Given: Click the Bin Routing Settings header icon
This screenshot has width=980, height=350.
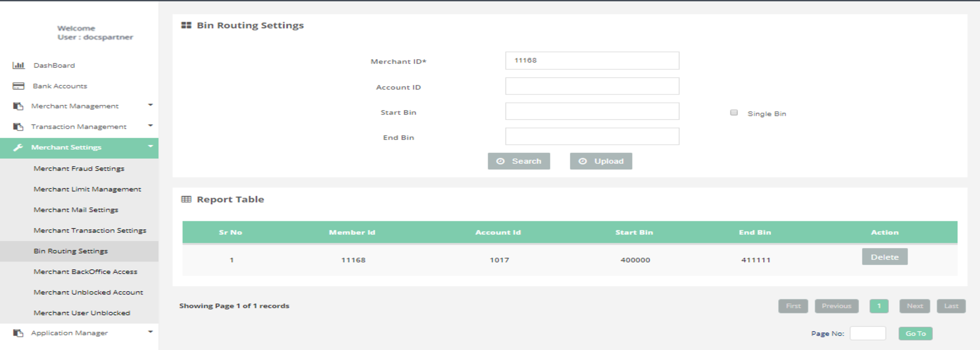Looking at the screenshot, I should point(186,25).
